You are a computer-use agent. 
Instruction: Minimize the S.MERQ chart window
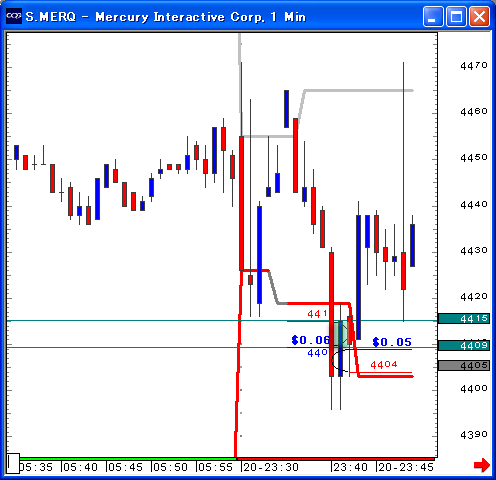pyautogui.click(x=433, y=16)
